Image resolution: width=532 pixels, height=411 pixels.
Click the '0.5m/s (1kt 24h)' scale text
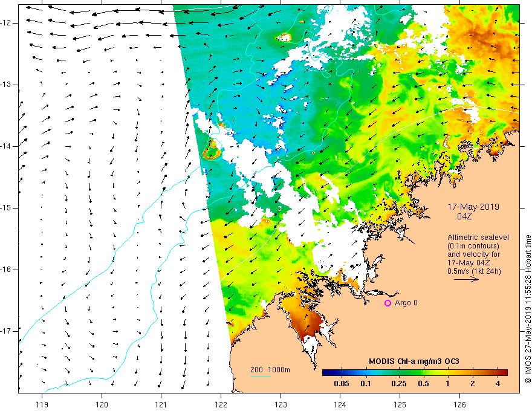tap(474, 271)
